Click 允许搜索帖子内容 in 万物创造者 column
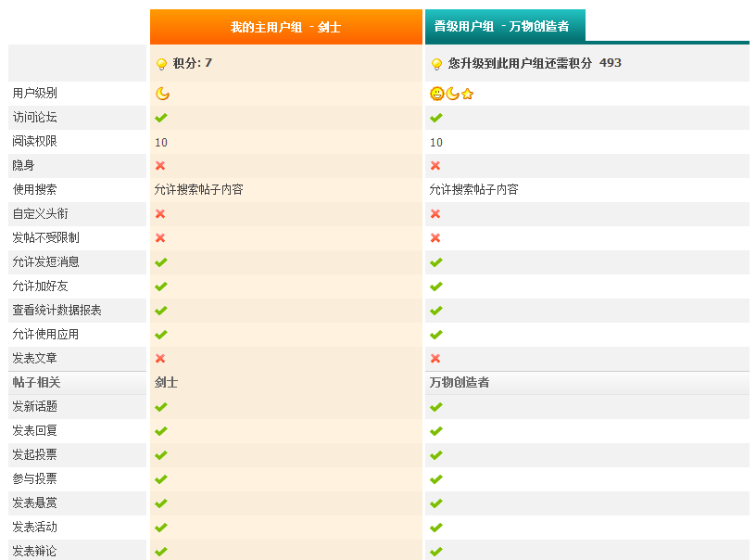 click(474, 189)
